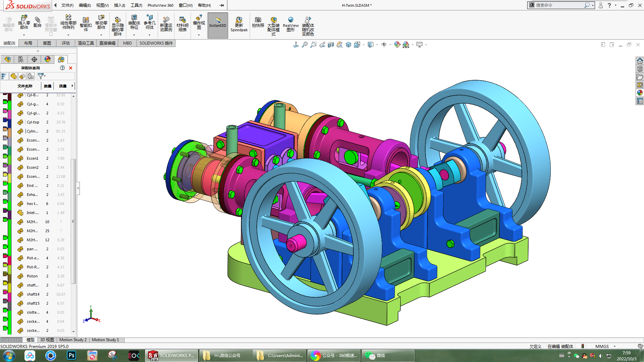Image resolution: width=644 pixels, height=362 pixels.
Task: Switch to the Motion Study 2 tab
Action: [x=73, y=340]
